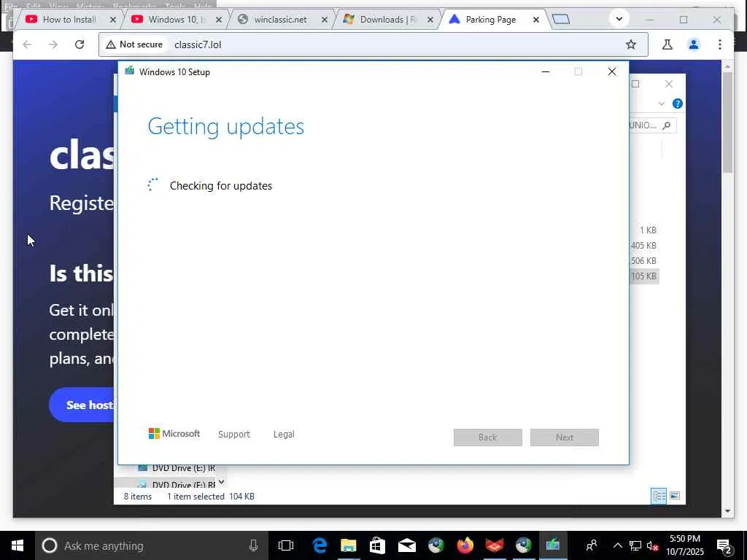Click the muted volume tray icon

tap(652, 545)
